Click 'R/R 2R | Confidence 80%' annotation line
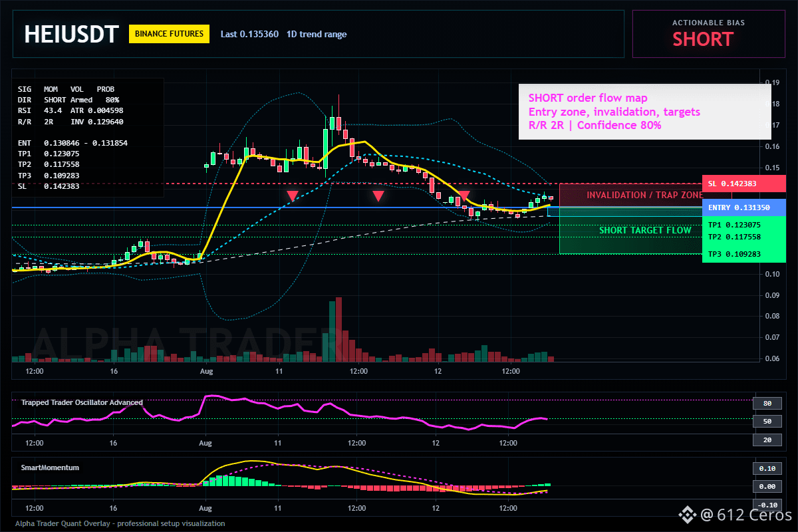This screenshot has width=798, height=532. (x=595, y=124)
